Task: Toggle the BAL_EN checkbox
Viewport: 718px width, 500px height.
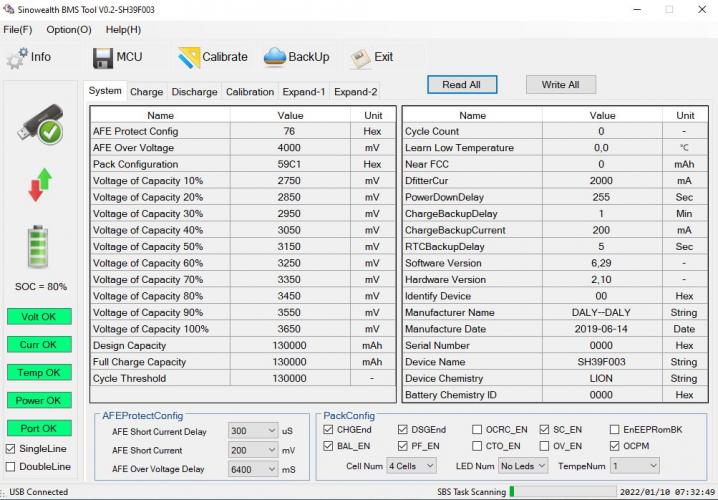Action: click(330, 446)
